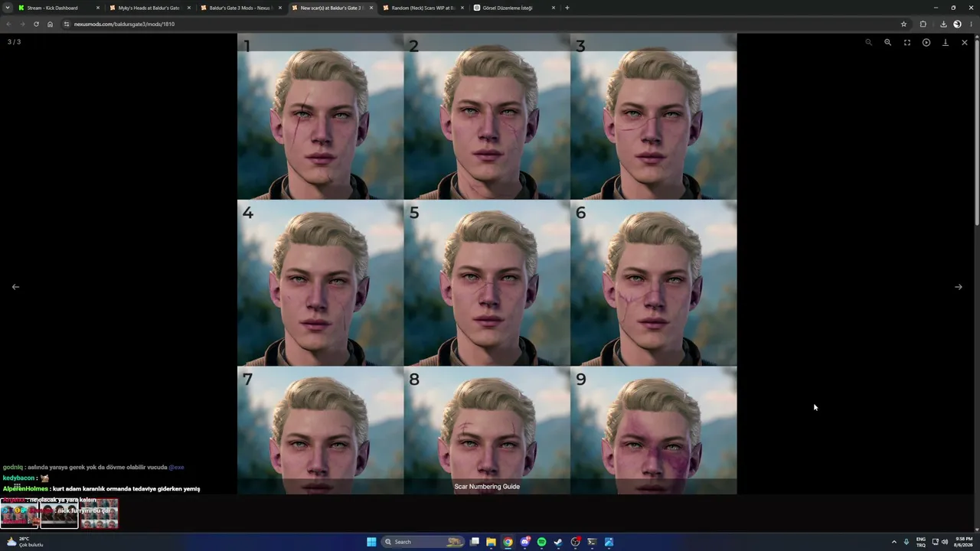Open the browser extensions menu

(x=923, y=24)
